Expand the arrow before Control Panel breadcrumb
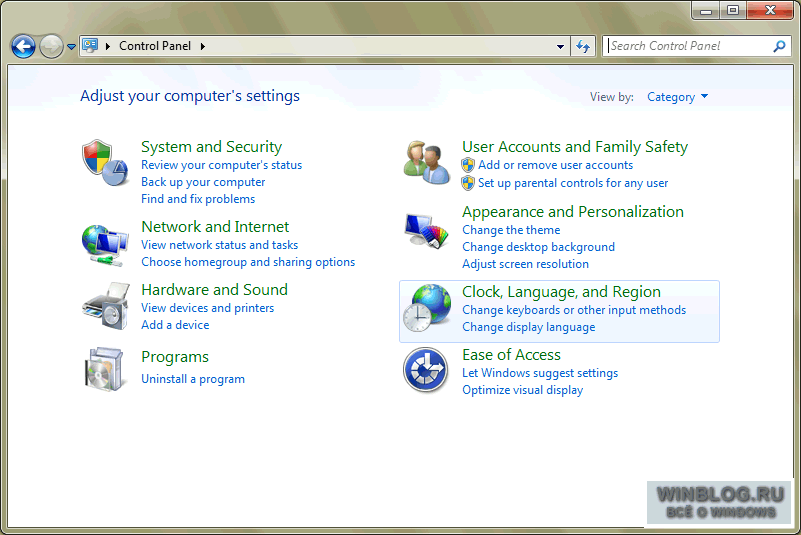The image size is (801, 535). click(108, 46)
